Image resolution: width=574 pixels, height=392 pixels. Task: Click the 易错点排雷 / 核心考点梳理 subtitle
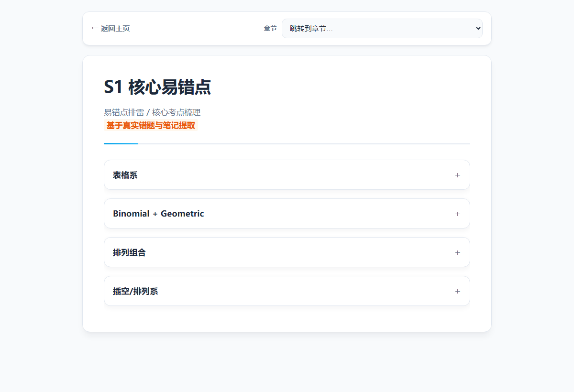click(152, 112)
